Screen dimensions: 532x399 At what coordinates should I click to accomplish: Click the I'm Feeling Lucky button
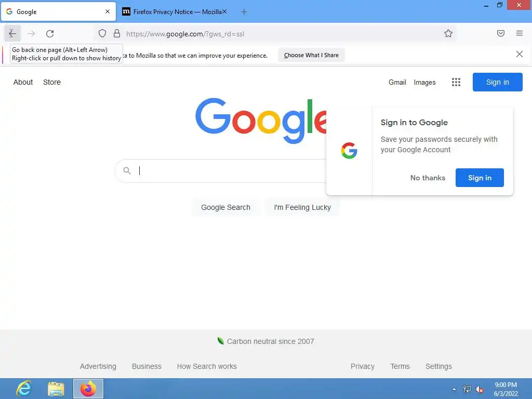tap(302, 207)
